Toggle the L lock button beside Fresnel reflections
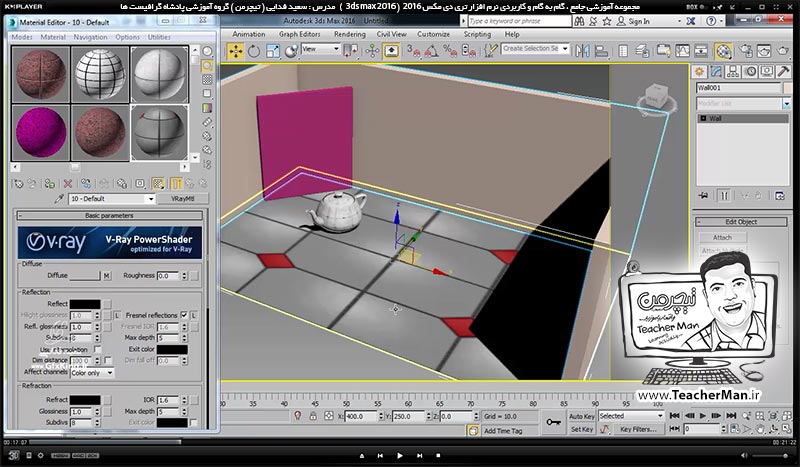800x467 pixels. (x=194, y=315)
